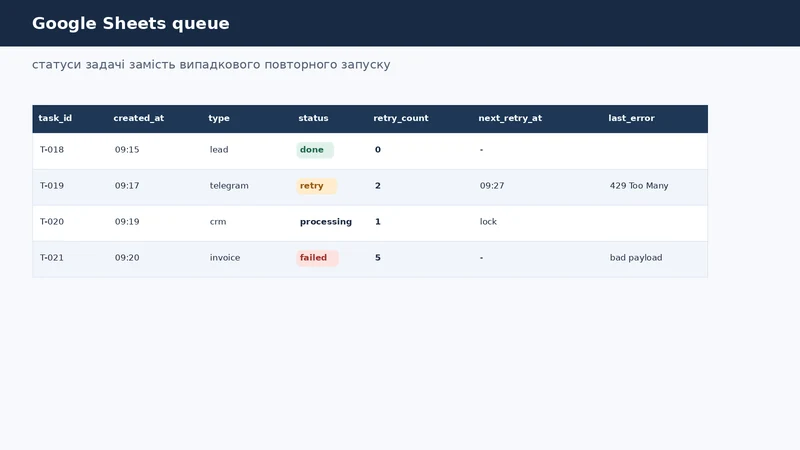The height and width of the screenshot is (450, 800).
Task: Click the 09:20 created_at cell
Action: [127, 258]
